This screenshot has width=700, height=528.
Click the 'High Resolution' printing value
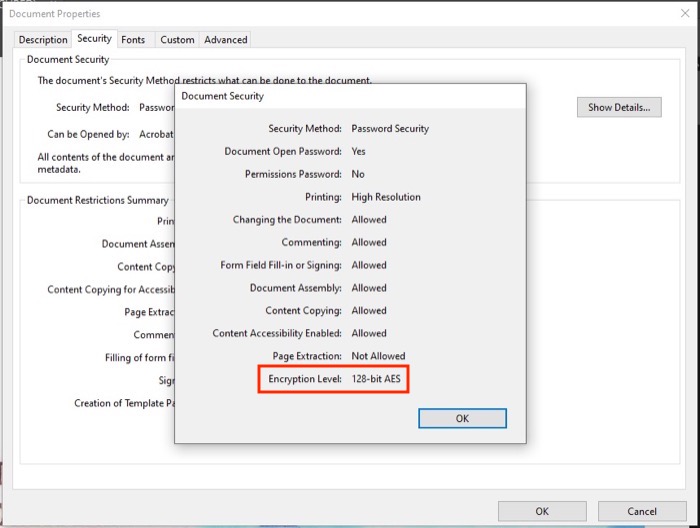click(386, 197)
